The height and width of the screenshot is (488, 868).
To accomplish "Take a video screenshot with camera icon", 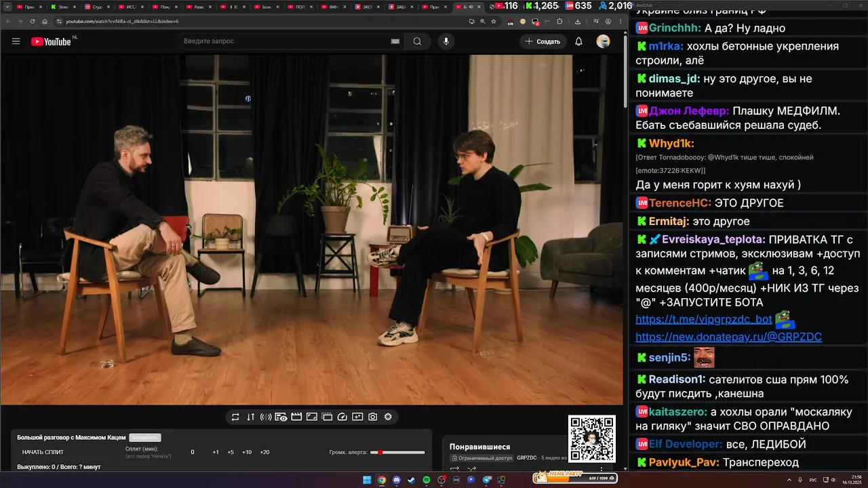I will point(372,417).
